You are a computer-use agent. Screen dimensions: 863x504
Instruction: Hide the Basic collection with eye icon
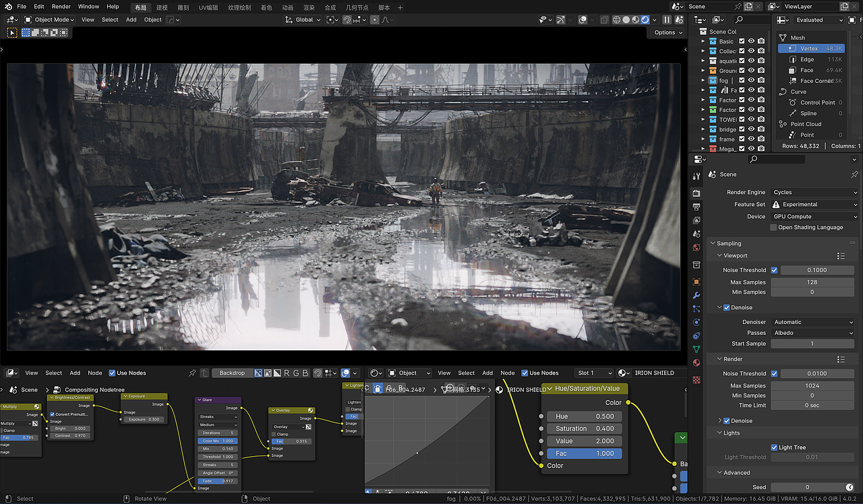coord(751,41)
